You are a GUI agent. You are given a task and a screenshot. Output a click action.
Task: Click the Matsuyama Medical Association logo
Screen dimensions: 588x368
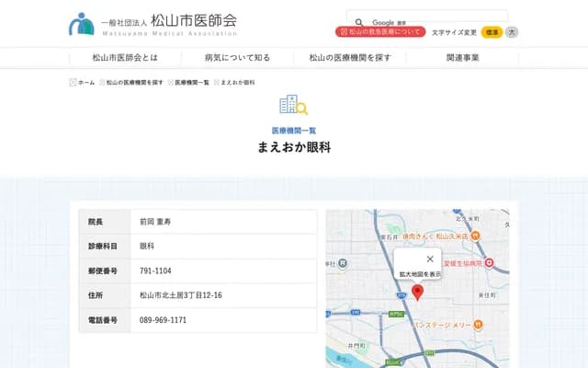(x=153, y=23)
